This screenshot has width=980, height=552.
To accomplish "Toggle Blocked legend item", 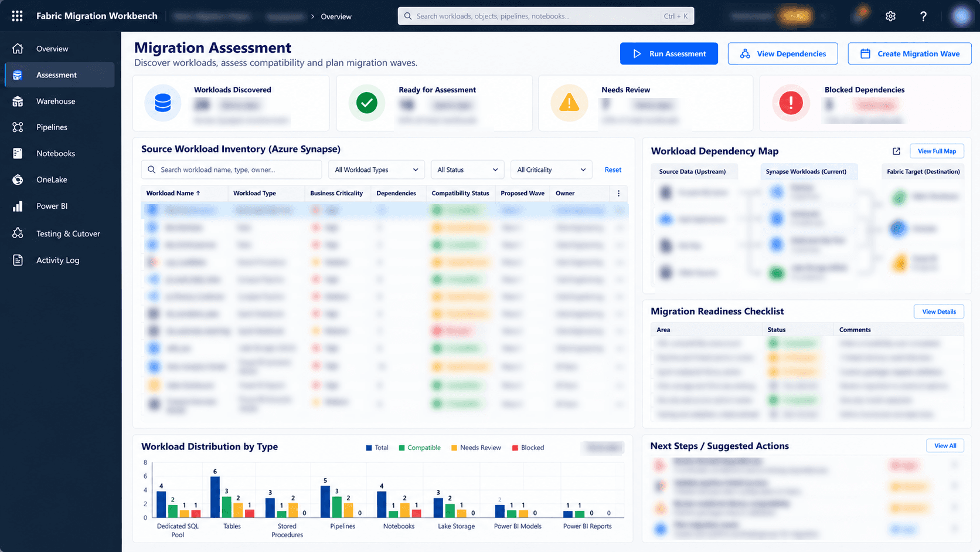I will point(528,448).
